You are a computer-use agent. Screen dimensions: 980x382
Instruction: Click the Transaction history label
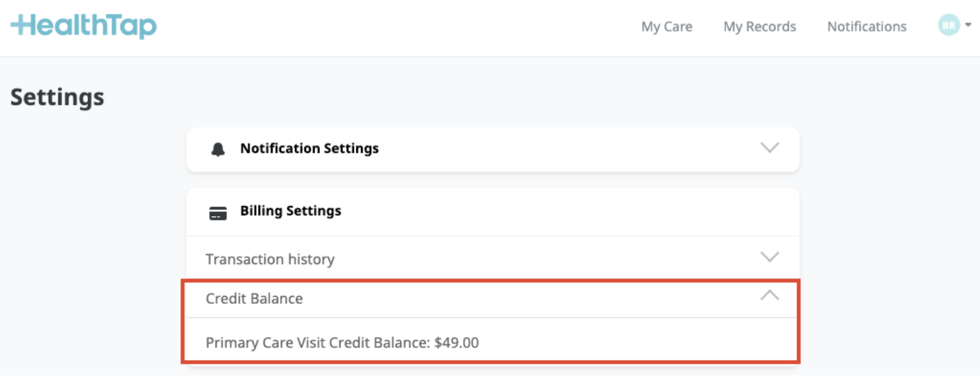(270, 260)
